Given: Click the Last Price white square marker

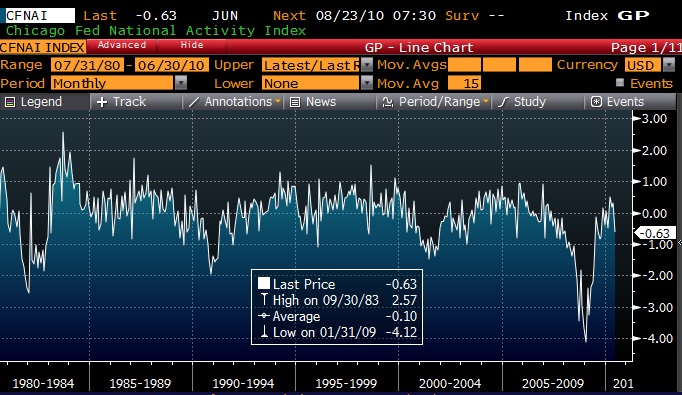Looking at the screenshot, I should click(264, 284).
